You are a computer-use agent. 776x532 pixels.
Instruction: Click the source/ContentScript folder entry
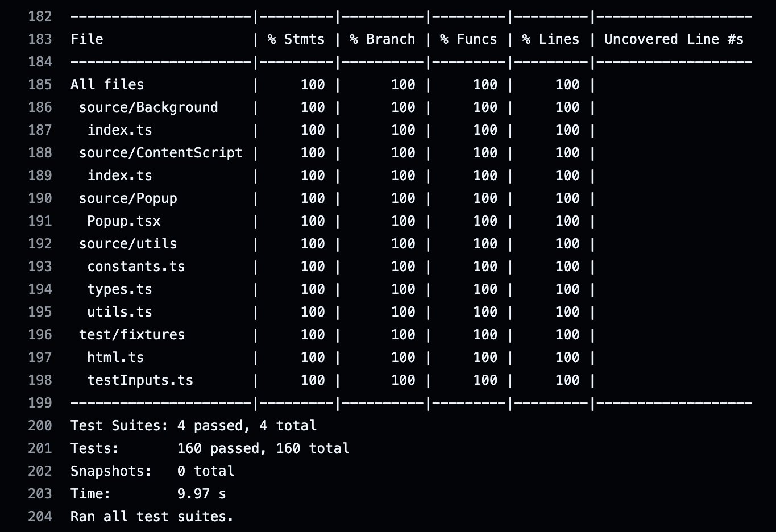coord(161,152)
